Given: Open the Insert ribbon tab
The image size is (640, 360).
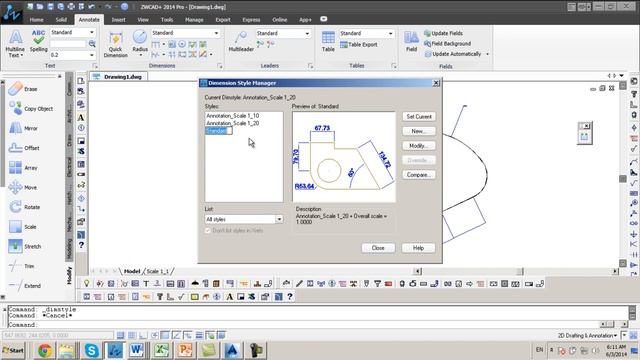Looking at the screenshot, I should click(x=118, y=20).
